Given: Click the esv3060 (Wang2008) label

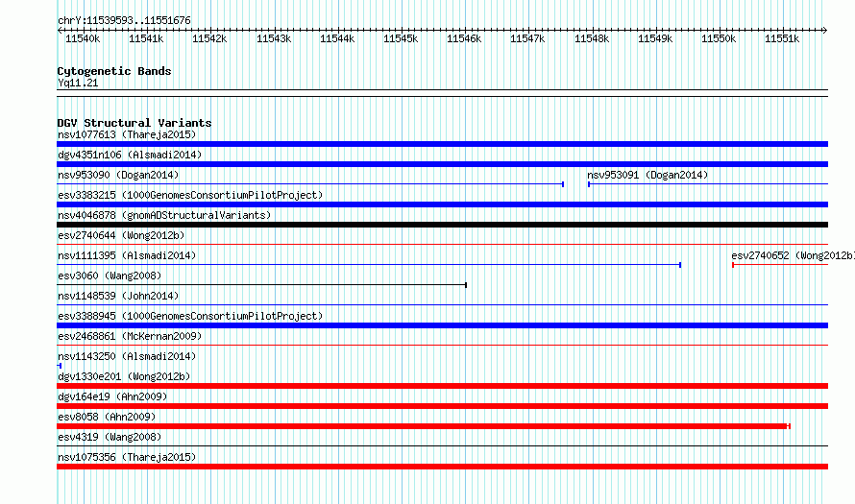Looking at the screenshot, I should point(110,276).
